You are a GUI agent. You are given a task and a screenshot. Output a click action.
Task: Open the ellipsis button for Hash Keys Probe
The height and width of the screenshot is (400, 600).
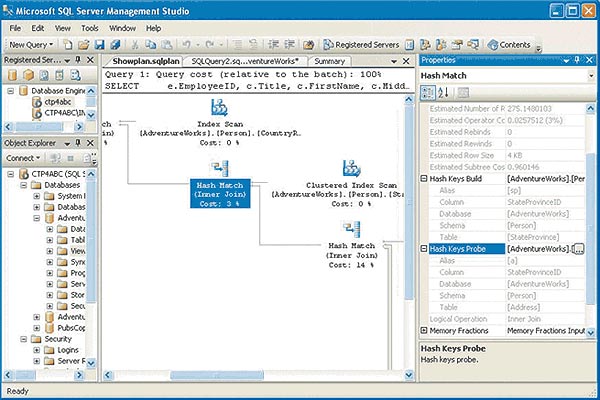(577, 249)
